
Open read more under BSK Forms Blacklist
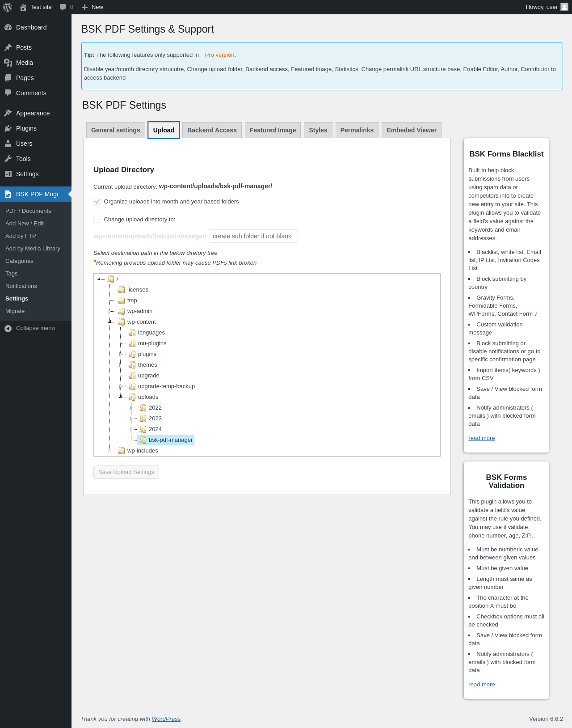(x=482, y=438)
